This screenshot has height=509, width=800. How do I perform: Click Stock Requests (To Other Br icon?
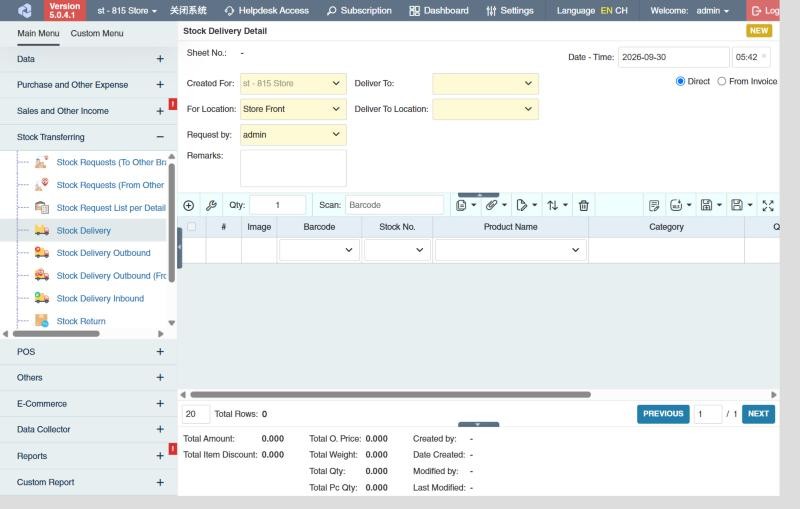41,162
